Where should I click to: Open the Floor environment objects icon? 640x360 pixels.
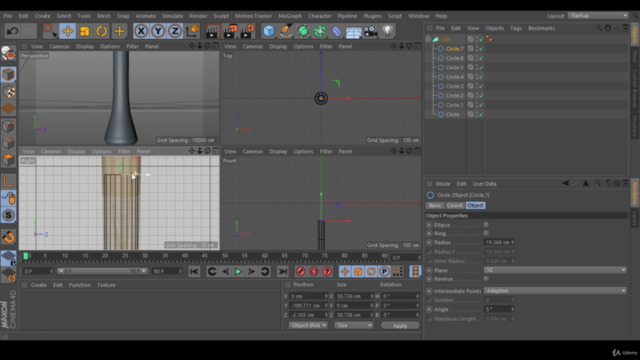pos(353,31)
